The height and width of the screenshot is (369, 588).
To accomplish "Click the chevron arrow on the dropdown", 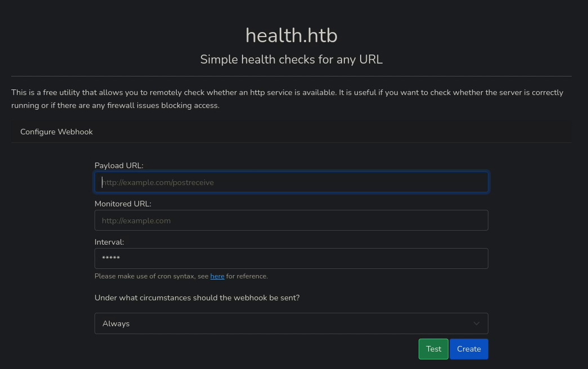I will (x=477, y=323).
